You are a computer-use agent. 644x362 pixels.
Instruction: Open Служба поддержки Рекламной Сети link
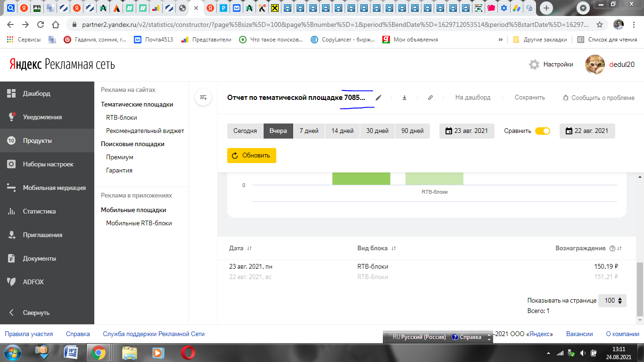click(x=154, y=334)
